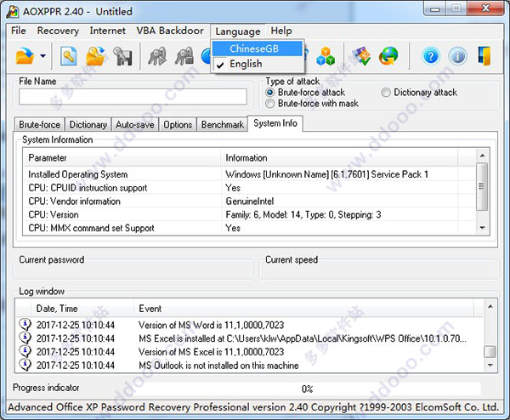This screenshot has height=420, width=510.
Task: Click the blue info about icon
Action: [x=457, y=57]
